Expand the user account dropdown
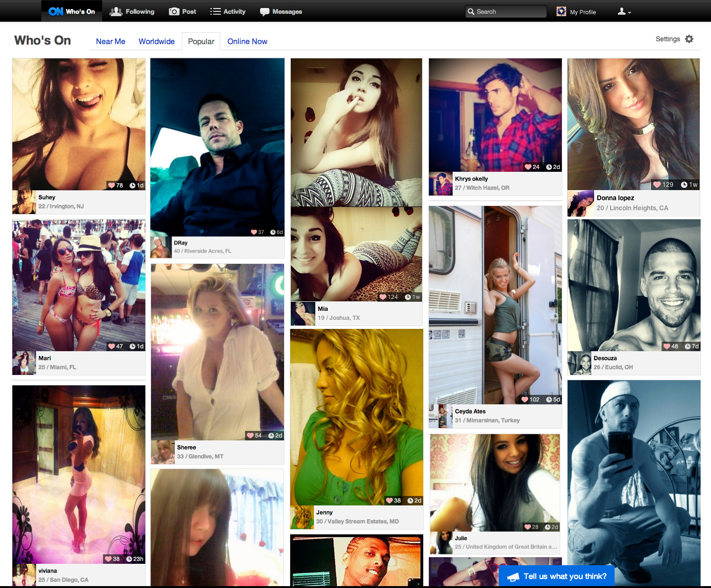 624,11
